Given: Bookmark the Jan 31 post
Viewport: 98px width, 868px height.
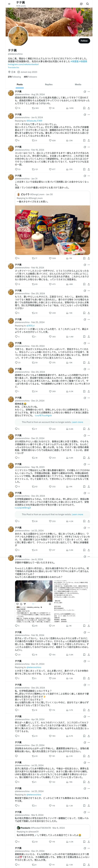Looking at the screenshot, I should point(84,258).
